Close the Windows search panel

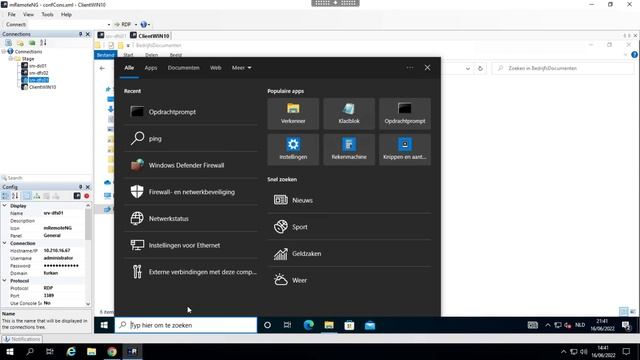coord(427,68)
